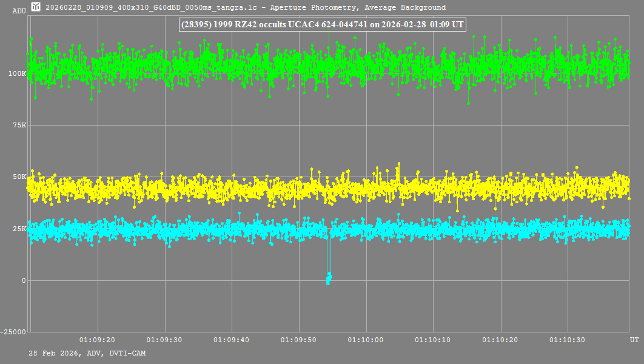The height and width of the screenshot is (364, 644).
Task: Click the 100K y-axis label
Action: coord(17,73)
